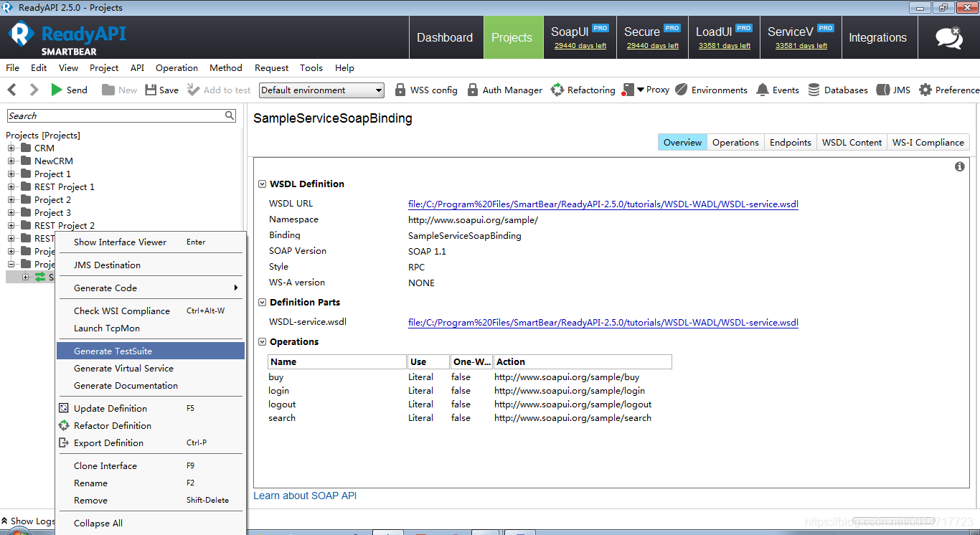Open WSS config lock icon

tap(400, 90)
